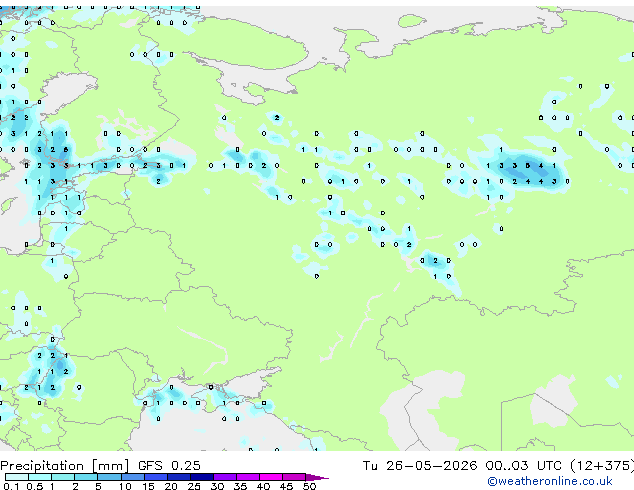Viewport: 634px width, 490px height.
Task: Click the '(12+375)' forecast offset text
Action: pos(602,466)
